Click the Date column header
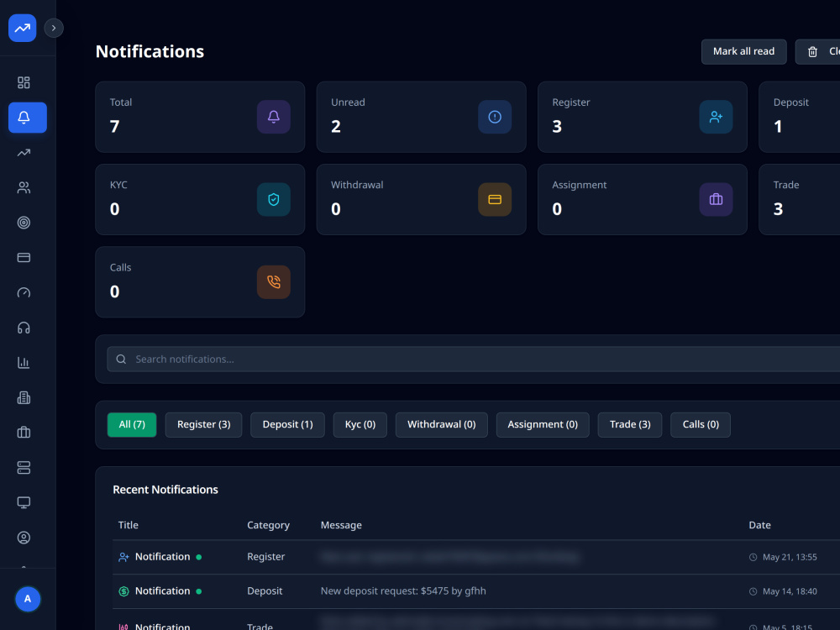This screenshot has height=630, width=840. point(759,525)
